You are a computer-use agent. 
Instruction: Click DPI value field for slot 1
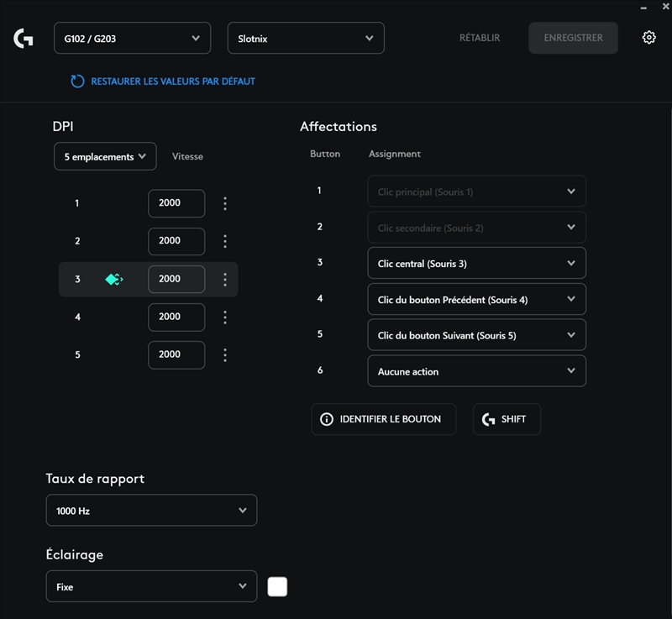[176, 203]
